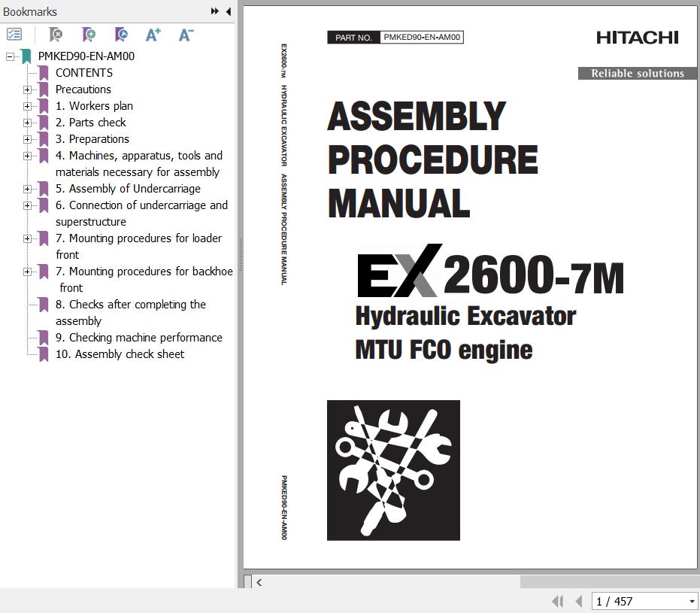
Task: Click the teal bookmark icon for PMKED90-EN-AM00
Action: click(26, 56)
